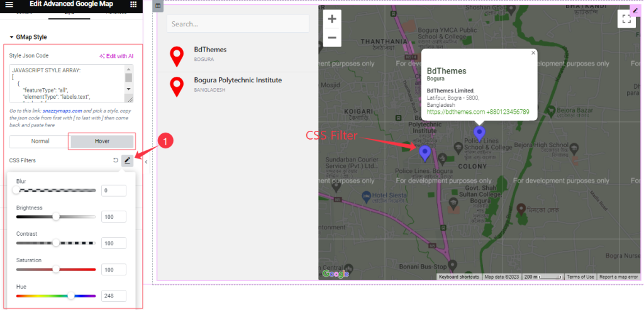644x310 pixels.
Task: Click the Json code scrollbar up arrow
Action: click(x=128, y=69)
